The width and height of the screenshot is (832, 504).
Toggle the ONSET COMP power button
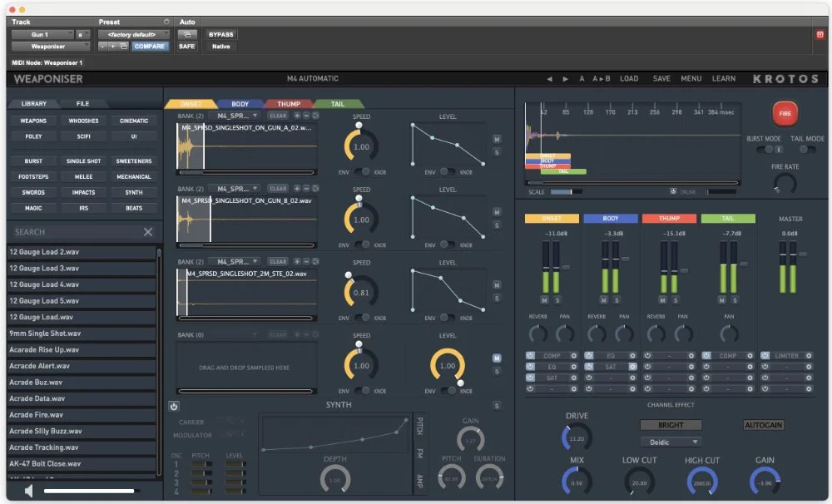point(530,355)
